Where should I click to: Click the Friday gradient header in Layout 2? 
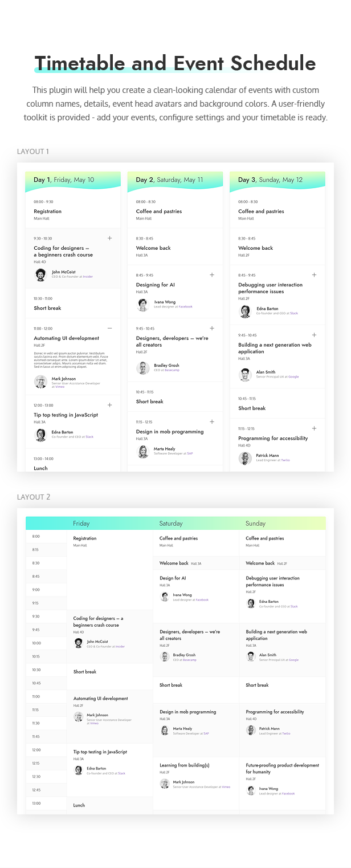click(x=110, y=524)
